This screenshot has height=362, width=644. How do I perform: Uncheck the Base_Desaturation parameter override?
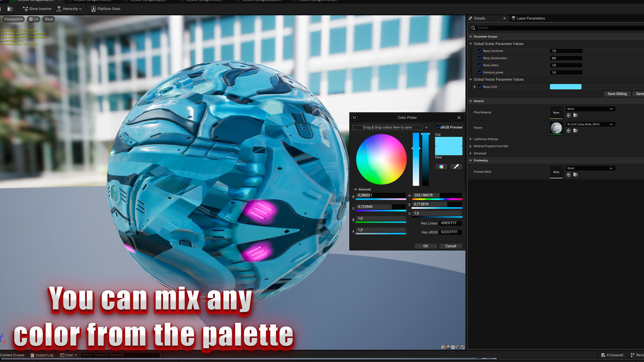click(480, 58)
